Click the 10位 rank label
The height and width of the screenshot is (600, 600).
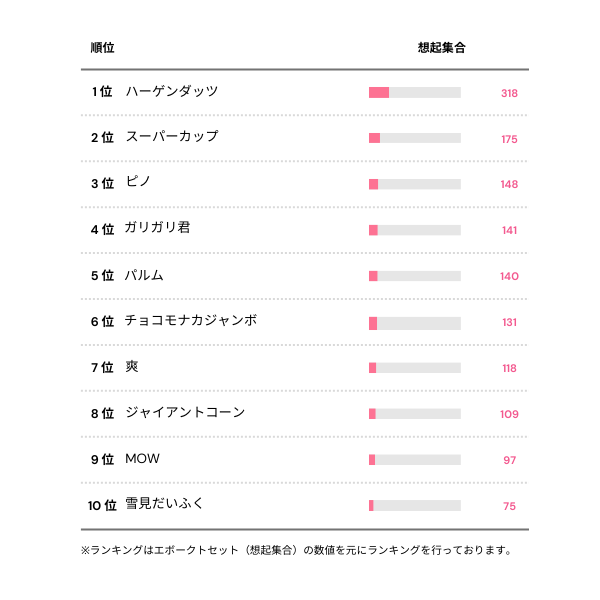pos(102,505)
